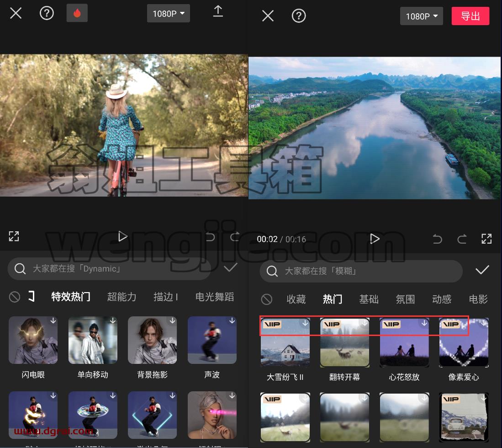
Task: Download the 闪电眼 effect via arrow
Action: click(53, 320)
